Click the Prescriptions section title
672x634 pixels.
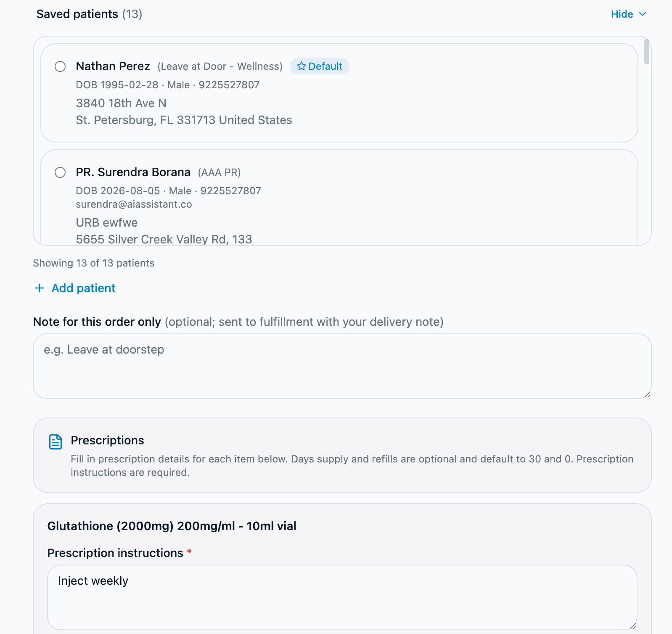(107, 440)
